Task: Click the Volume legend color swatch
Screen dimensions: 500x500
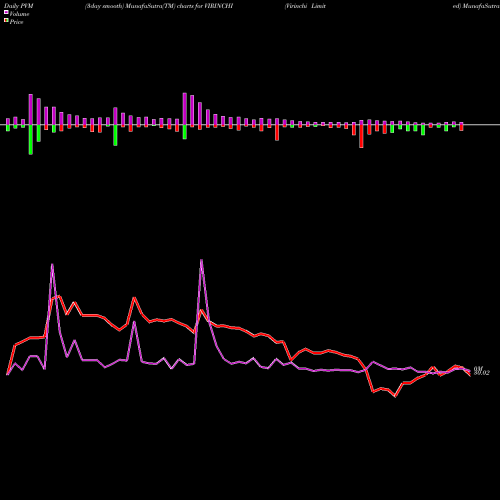Action: 6,12
